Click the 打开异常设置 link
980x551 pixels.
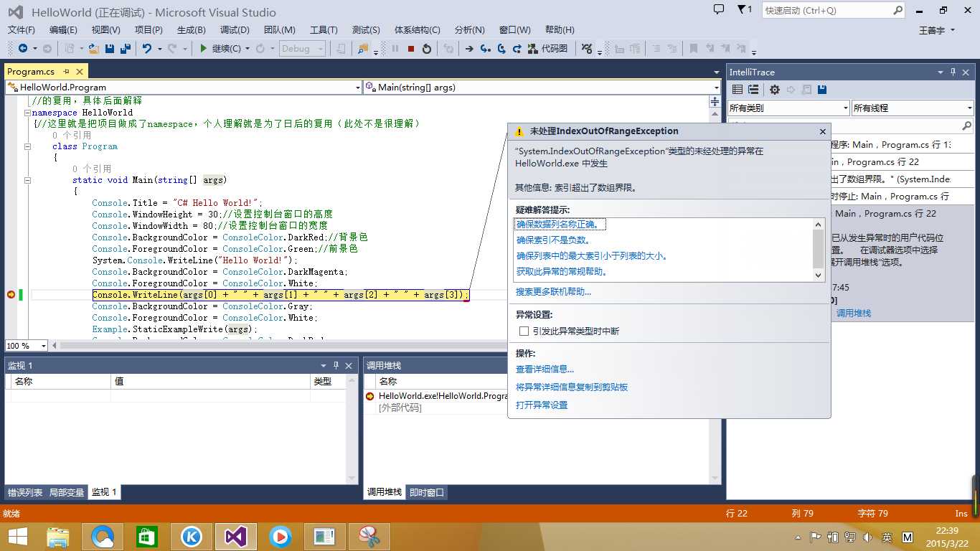(x=542, y=405)
